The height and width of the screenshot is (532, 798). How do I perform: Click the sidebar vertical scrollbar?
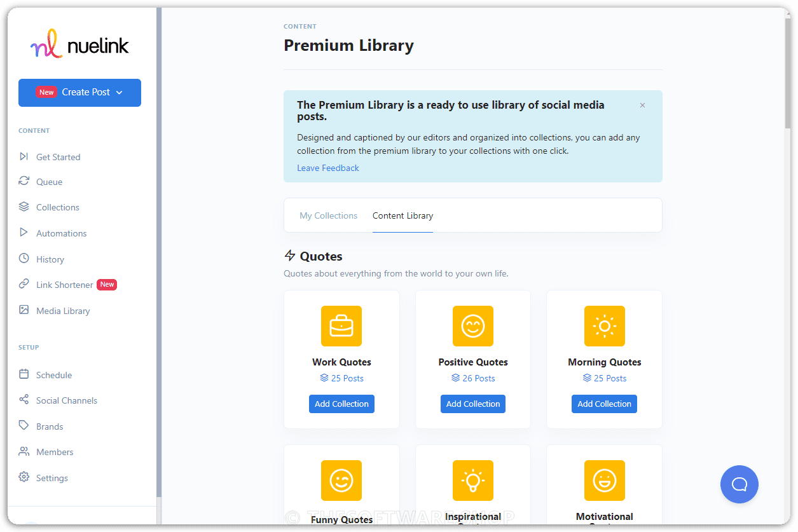coord(159,252)
